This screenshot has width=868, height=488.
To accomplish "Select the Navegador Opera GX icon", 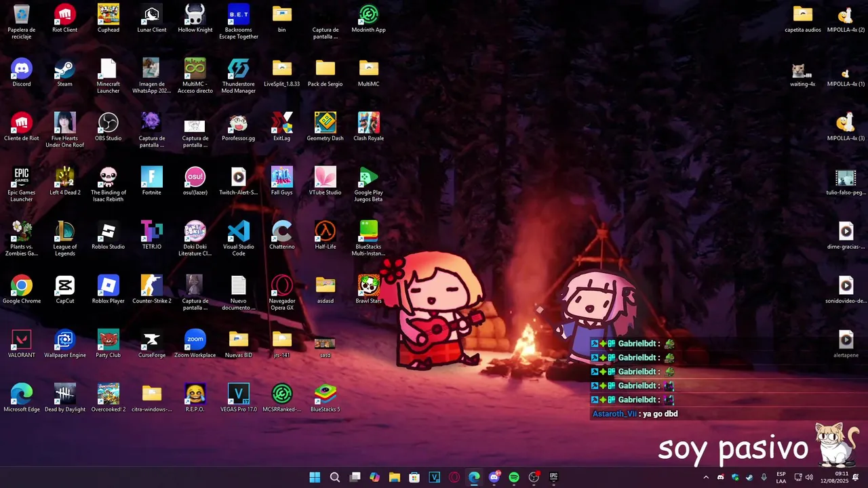I will point(282,292).
